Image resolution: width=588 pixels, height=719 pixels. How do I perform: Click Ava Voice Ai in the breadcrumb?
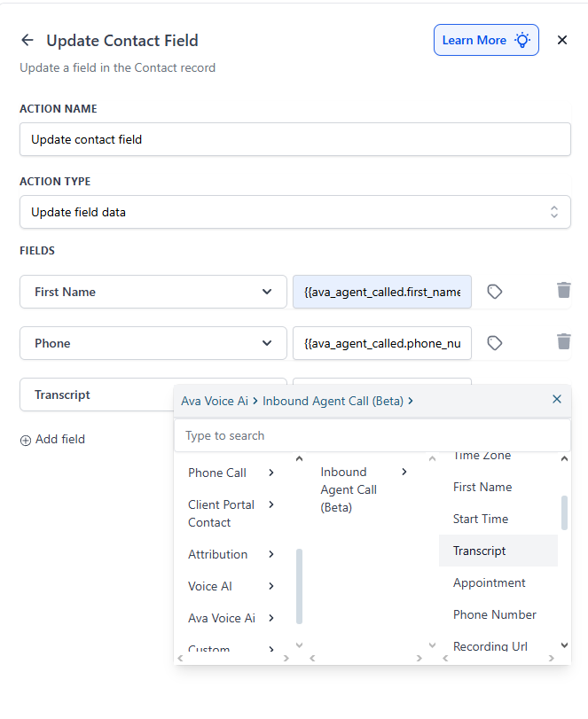tap(215, 402)
